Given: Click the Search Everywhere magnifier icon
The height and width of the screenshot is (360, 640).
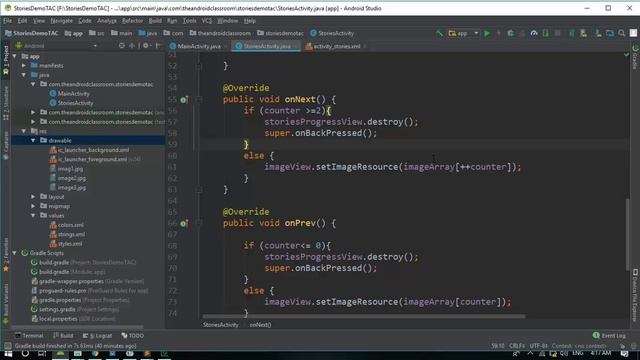Looking at the screenshot, I should [x=622, y=33].
